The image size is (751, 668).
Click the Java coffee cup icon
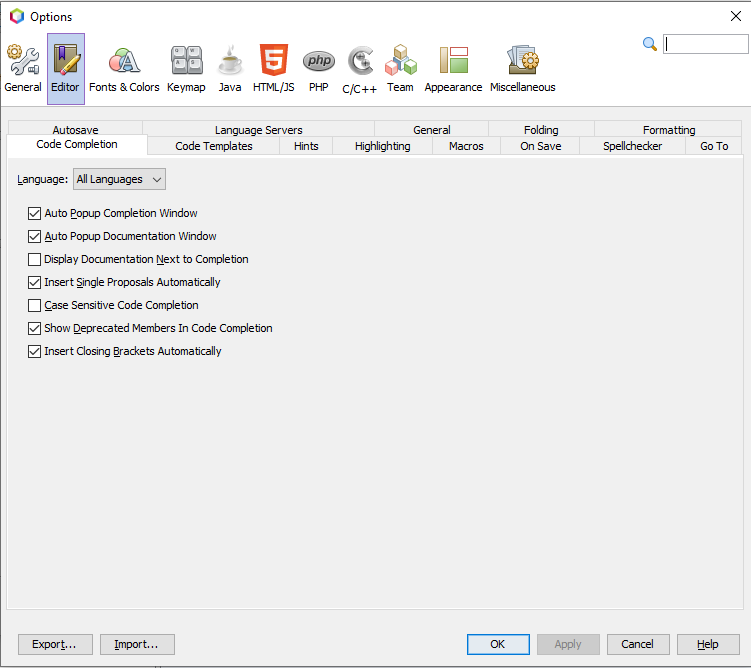[230, 62]
